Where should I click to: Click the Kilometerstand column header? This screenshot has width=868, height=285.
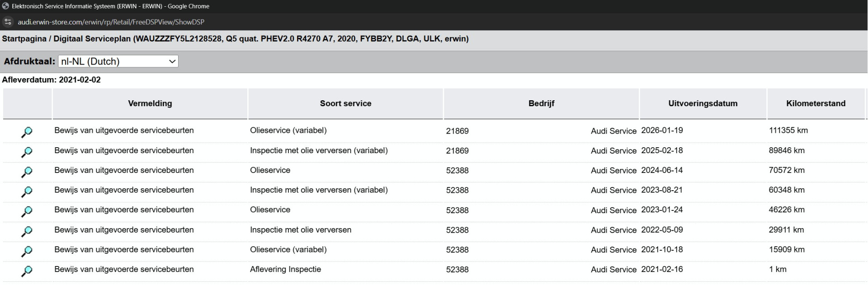click(x=816, y=103)
